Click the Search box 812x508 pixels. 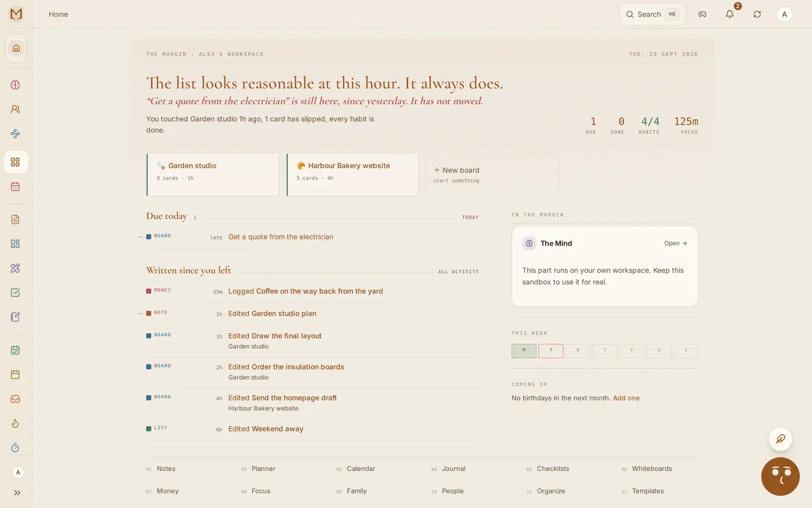pyautogui.click(x=652, y=14)
